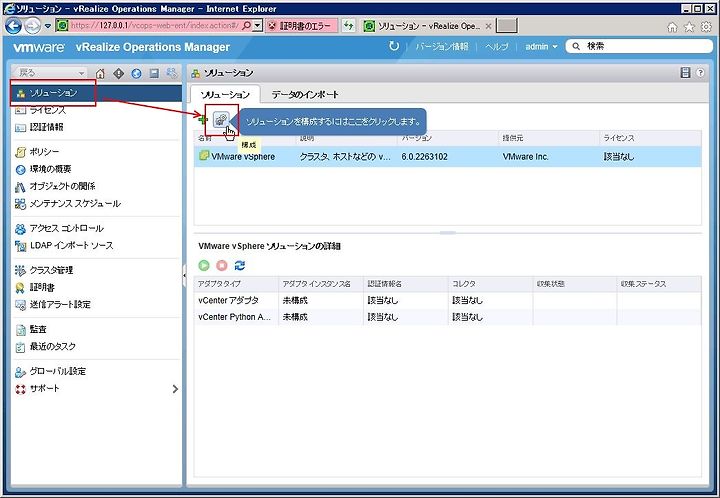Click the Home icon in navigation toolbar
The image size is (720, 498).
click(100, 73)
